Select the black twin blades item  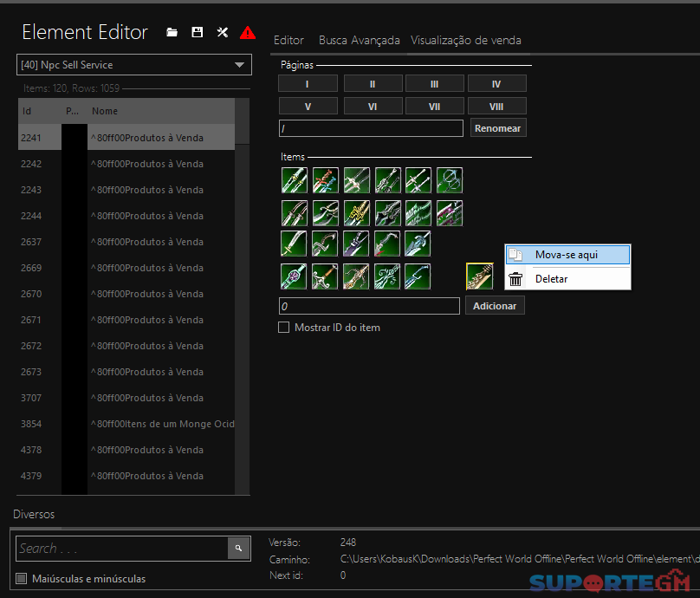(x=388, y=213)
